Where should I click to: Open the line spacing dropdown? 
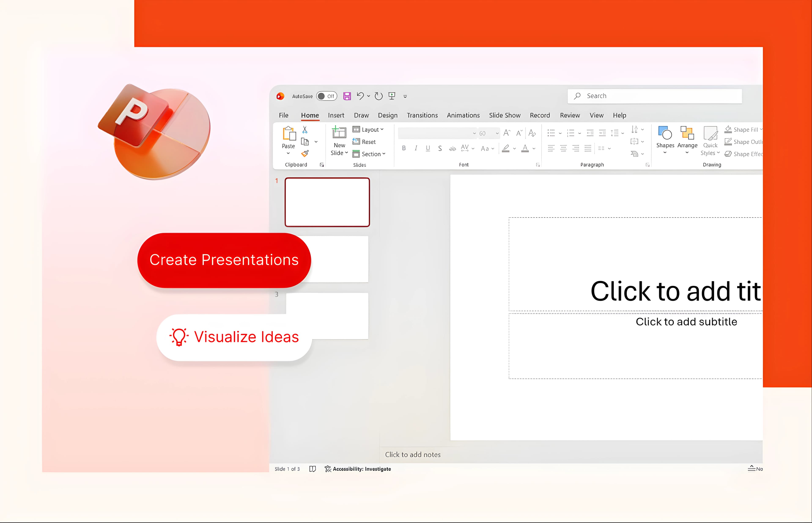tap(617, 133)
